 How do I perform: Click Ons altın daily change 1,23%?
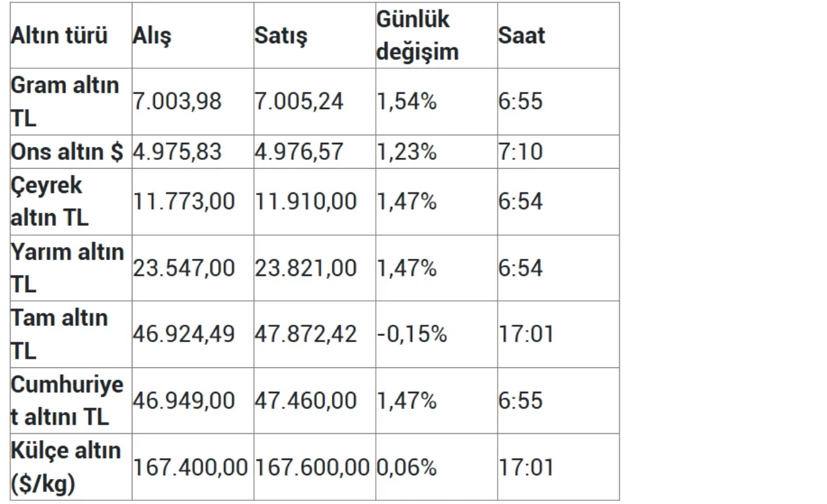[x=407, y=152]
